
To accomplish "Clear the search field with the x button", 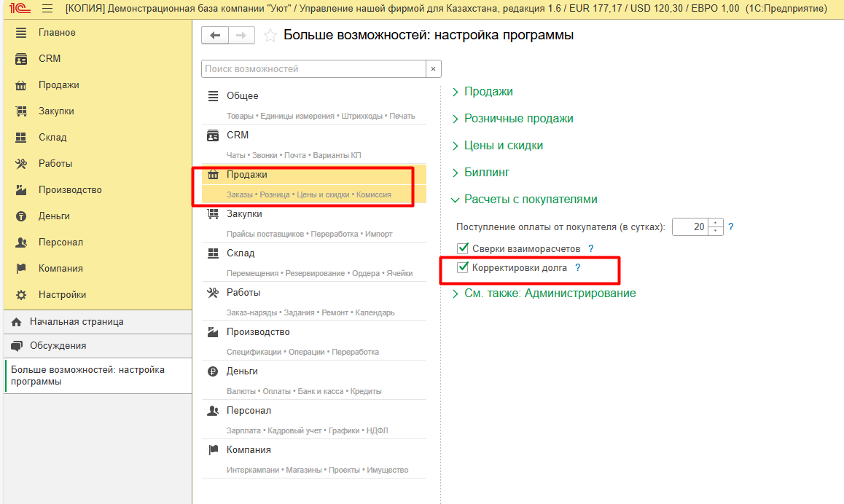I will pyautogui.click(x=433, y=69).
